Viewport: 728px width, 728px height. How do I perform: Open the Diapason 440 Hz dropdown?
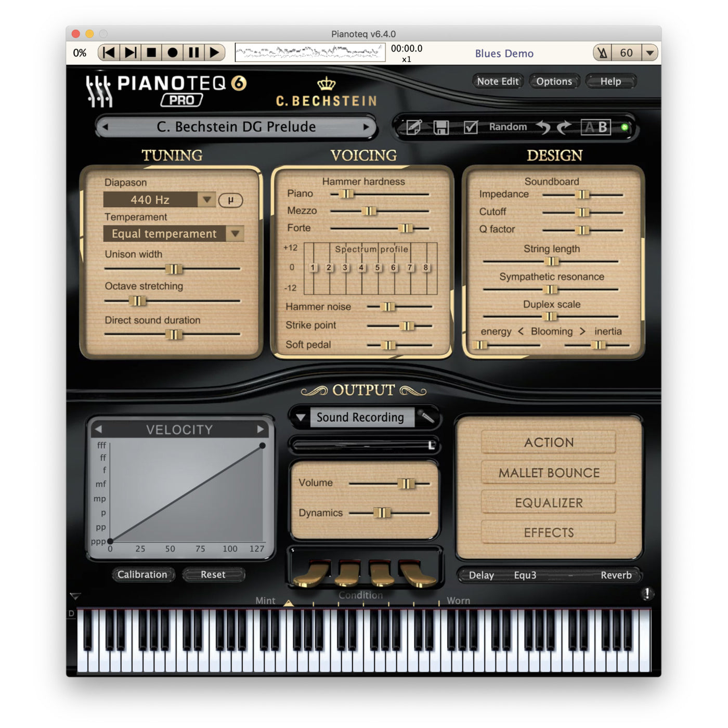click(x=208, y=200)
